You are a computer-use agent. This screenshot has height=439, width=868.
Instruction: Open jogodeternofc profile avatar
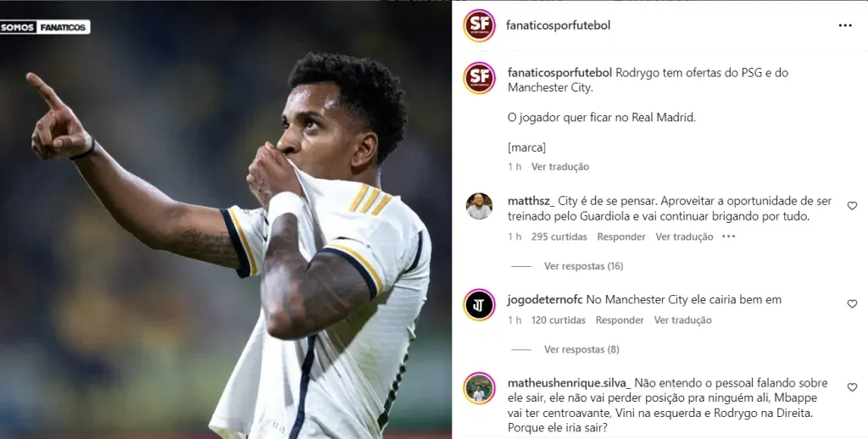coord(480,305)
